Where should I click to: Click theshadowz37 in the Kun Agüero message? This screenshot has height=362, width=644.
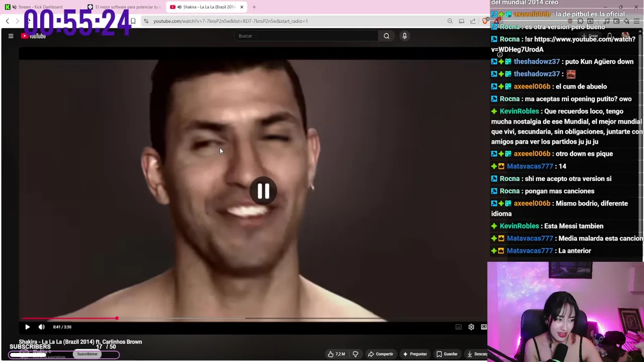click(536, 61)
